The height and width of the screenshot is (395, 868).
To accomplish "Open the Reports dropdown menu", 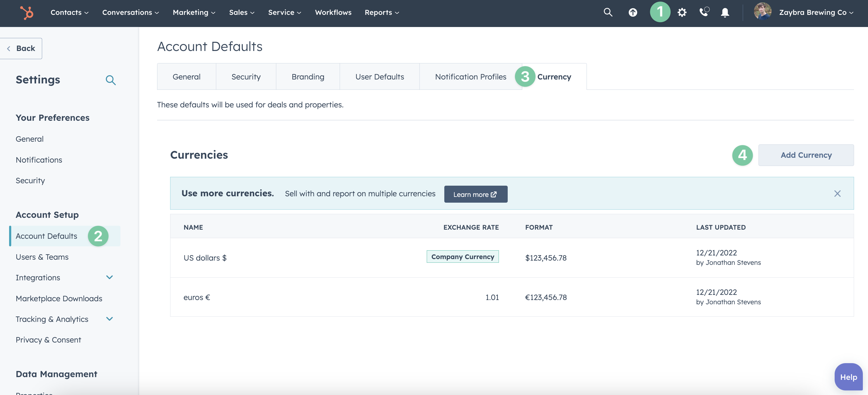I will pyautogui.click(x=382, y=12).
